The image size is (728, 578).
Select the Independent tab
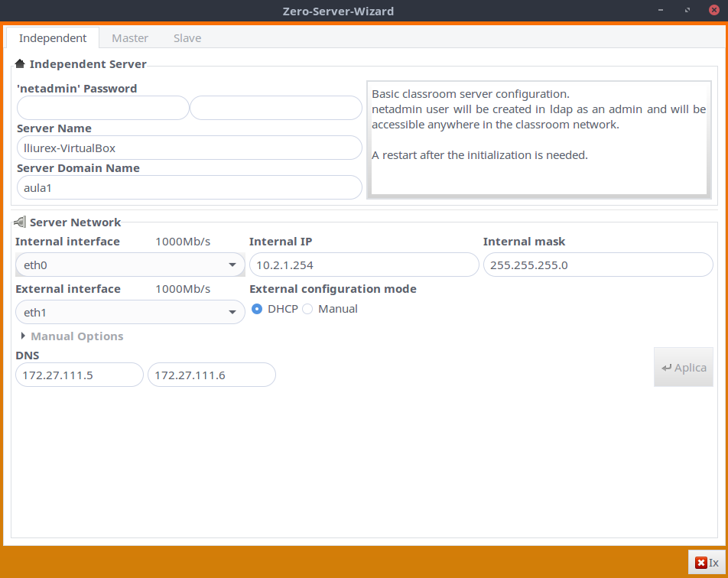click(53, 38)
